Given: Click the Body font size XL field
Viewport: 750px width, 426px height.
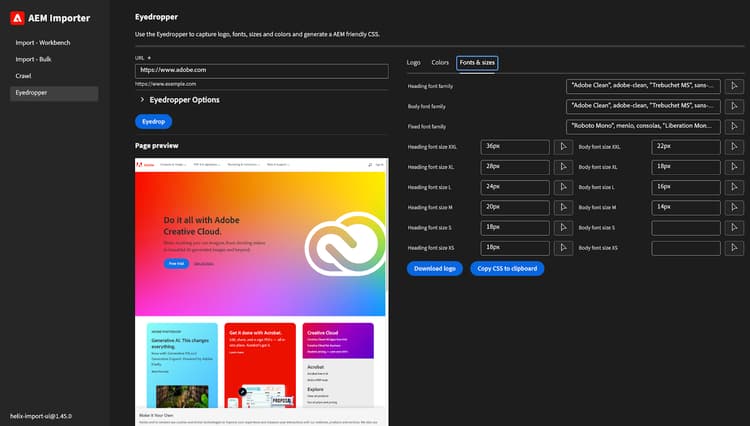Looking at the screenshot, I should pyautogui.click(x=685, y=167).
